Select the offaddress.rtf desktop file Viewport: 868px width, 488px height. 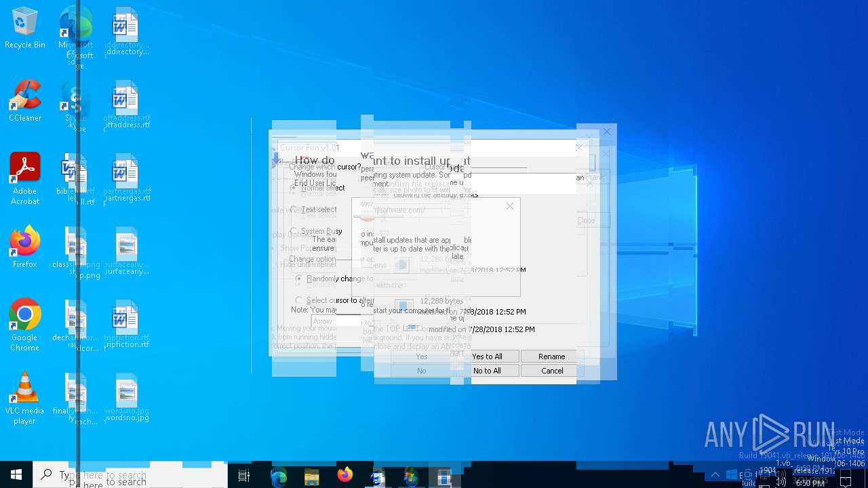click(x=125, y=106)
